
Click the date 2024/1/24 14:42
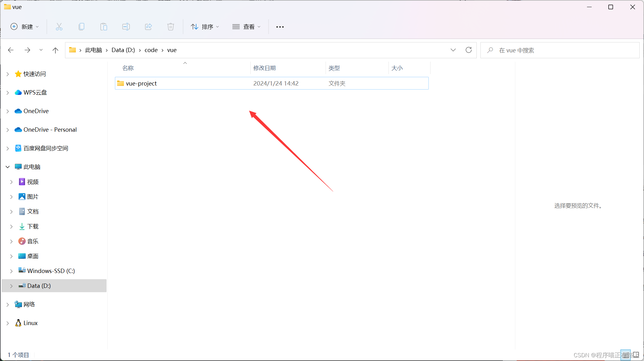click(x=276, y=83)
